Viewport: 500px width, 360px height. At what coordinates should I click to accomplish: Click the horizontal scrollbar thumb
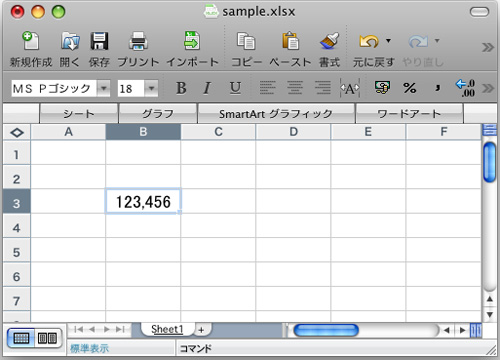326,330
